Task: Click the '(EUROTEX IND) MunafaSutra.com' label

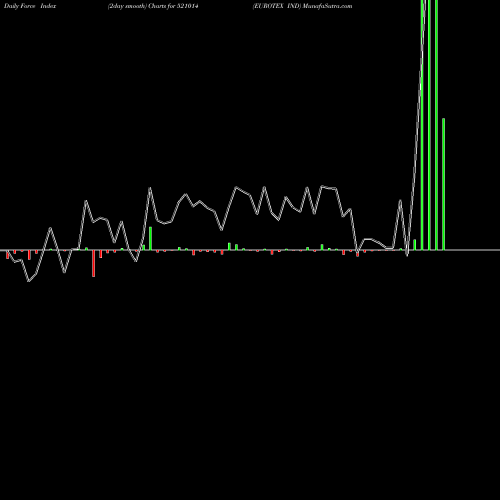Action: pos(302,6)
